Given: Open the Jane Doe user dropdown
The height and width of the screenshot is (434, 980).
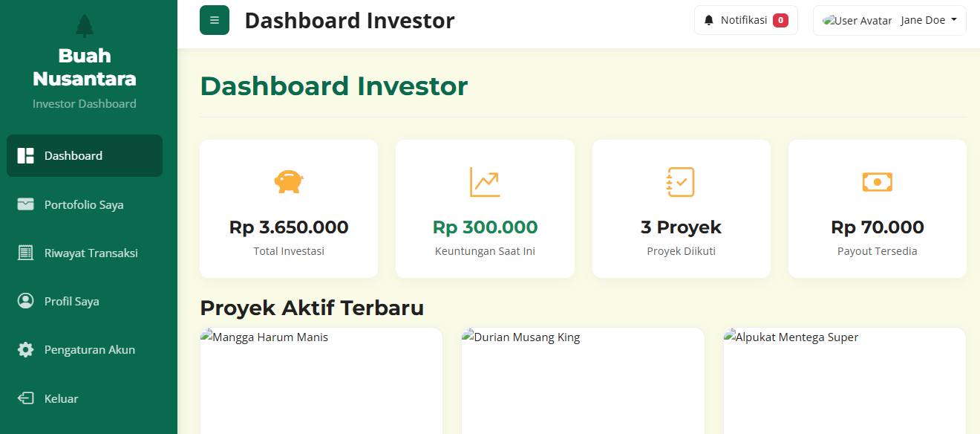Looking at the screenshot, I should point(928,20).
